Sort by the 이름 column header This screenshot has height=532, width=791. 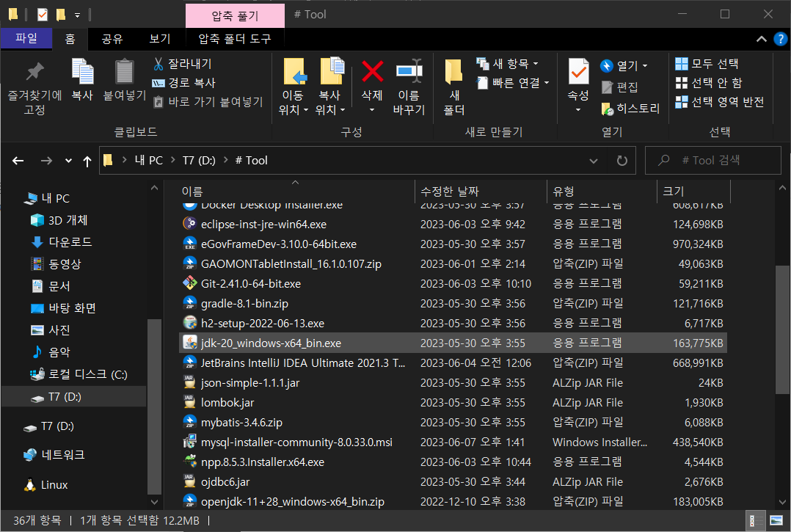(295, 191)
